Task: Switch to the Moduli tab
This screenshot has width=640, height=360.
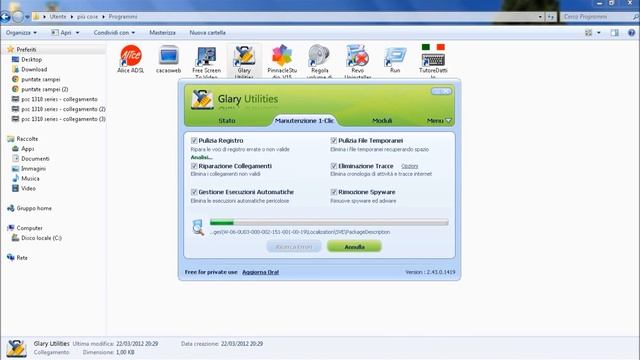Action: click(382, 121)
